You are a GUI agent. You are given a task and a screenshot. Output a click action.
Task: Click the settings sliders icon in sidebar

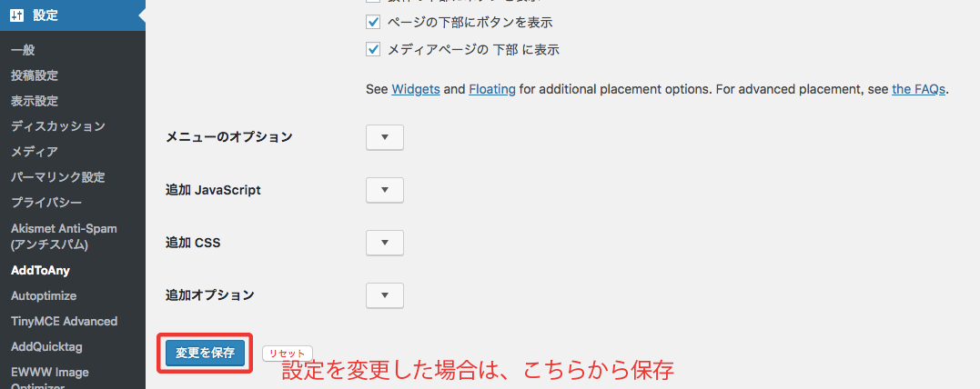pyautogui.click(x=17, y=15)
